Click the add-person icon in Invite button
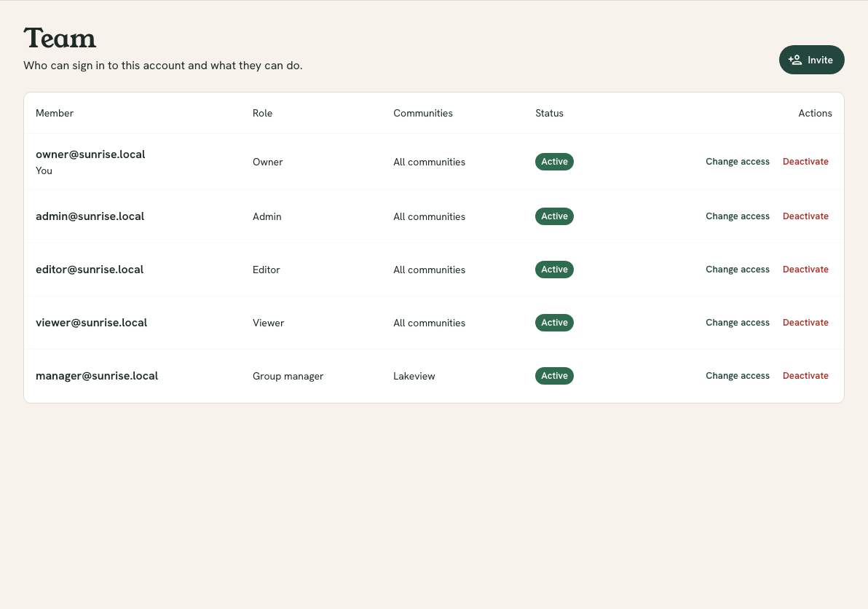 tap(795, 60)
